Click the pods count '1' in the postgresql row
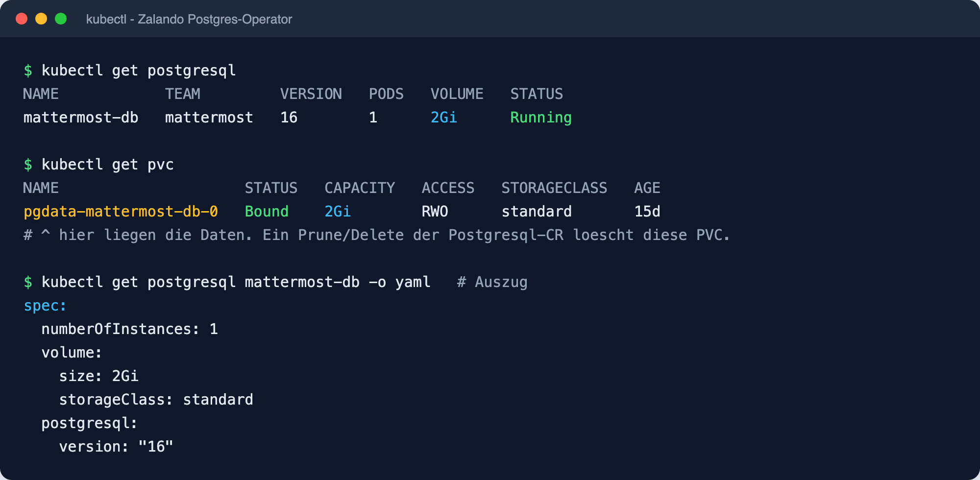The width and height of the screenshot is (980, 480). click(373, 118)
